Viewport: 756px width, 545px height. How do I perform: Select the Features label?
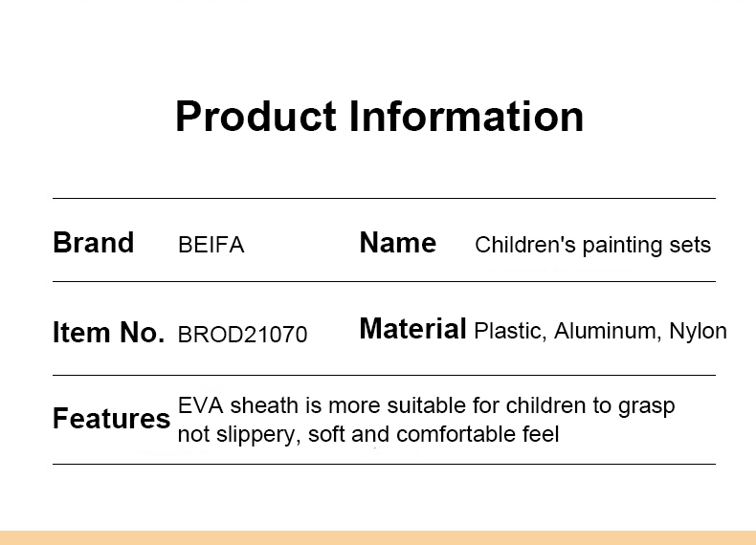coord(111,418)
